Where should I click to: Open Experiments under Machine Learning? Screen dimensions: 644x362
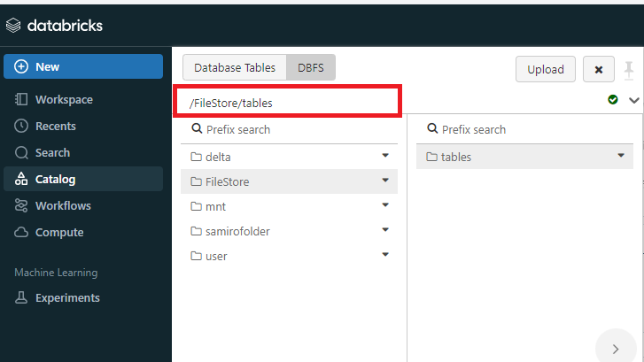click(67, 298)
